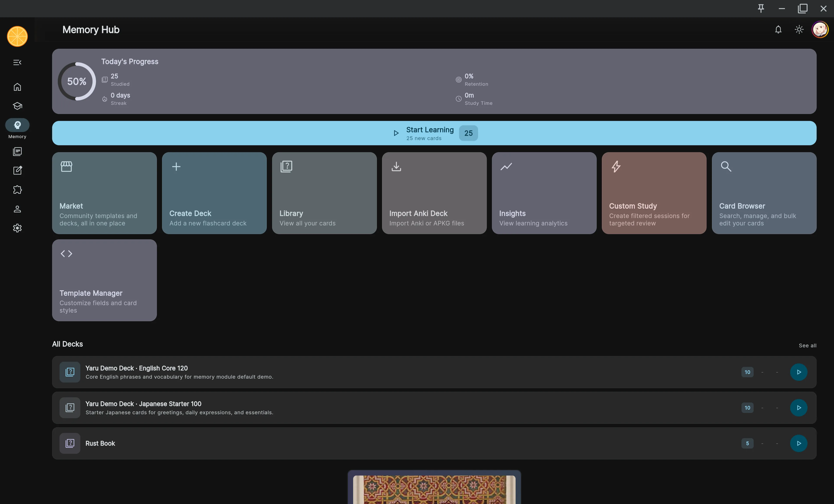Open the user avatar menu
The image size is (834, 504).
[820, 30]
